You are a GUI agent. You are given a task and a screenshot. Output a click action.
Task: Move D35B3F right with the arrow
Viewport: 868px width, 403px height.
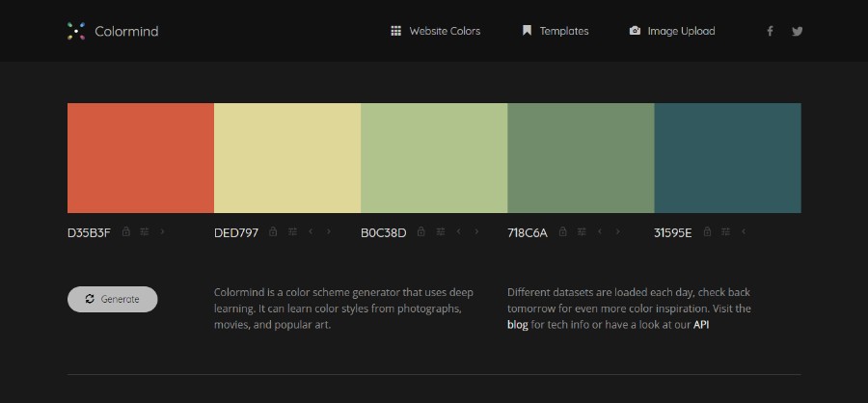pos(162,232)
